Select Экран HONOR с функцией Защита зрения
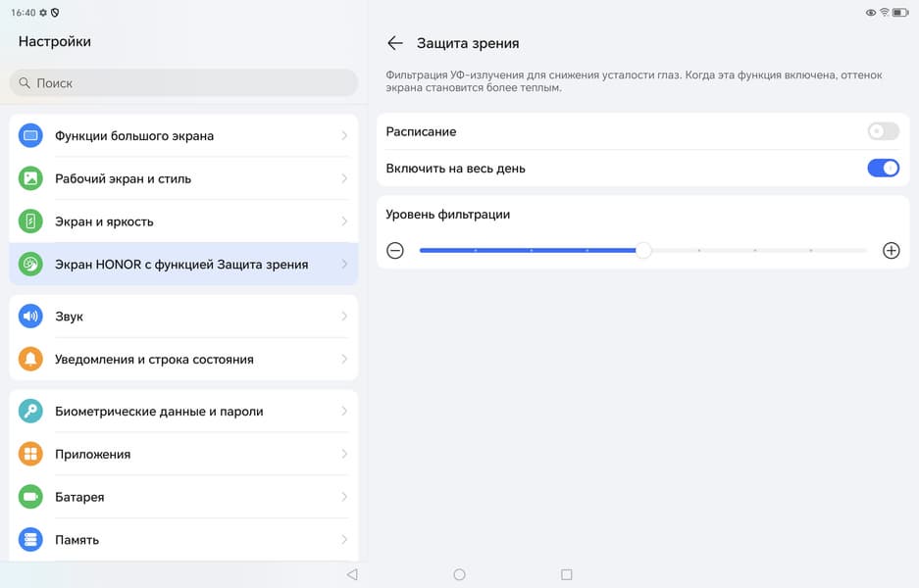Viewport: 919px width, 588px height. 183,265
